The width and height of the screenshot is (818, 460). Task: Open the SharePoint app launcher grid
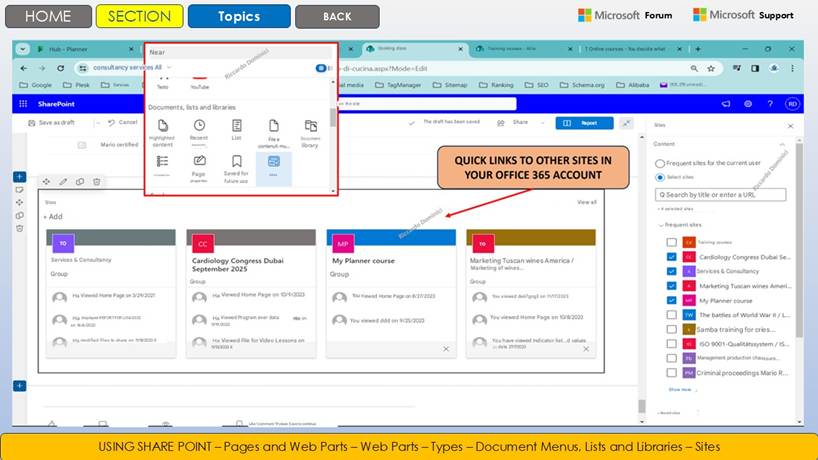(x=25, y=103)
